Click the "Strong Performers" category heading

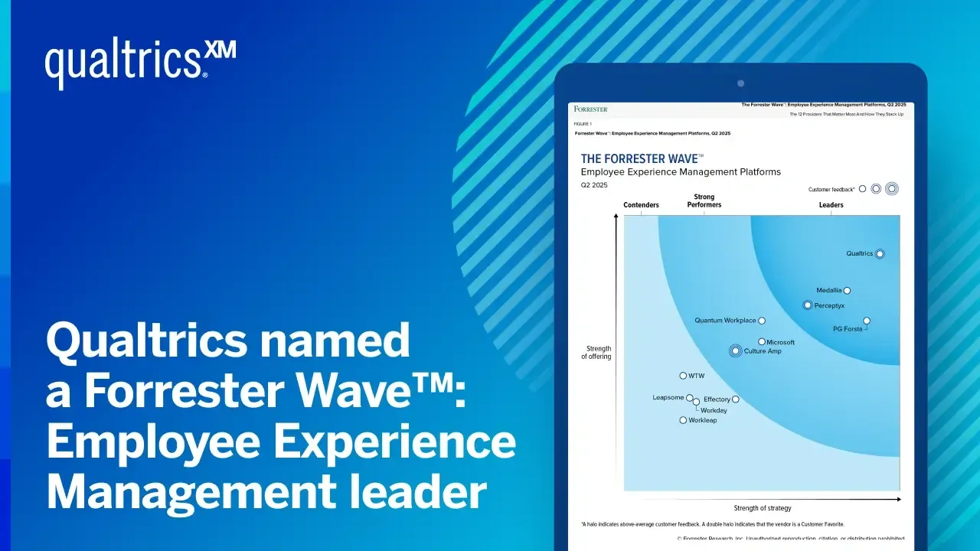(x=704, y=201)
